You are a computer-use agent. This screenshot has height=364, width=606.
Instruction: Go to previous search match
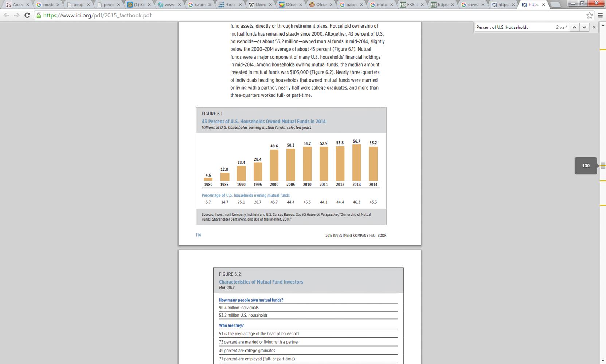click(575, 27)
